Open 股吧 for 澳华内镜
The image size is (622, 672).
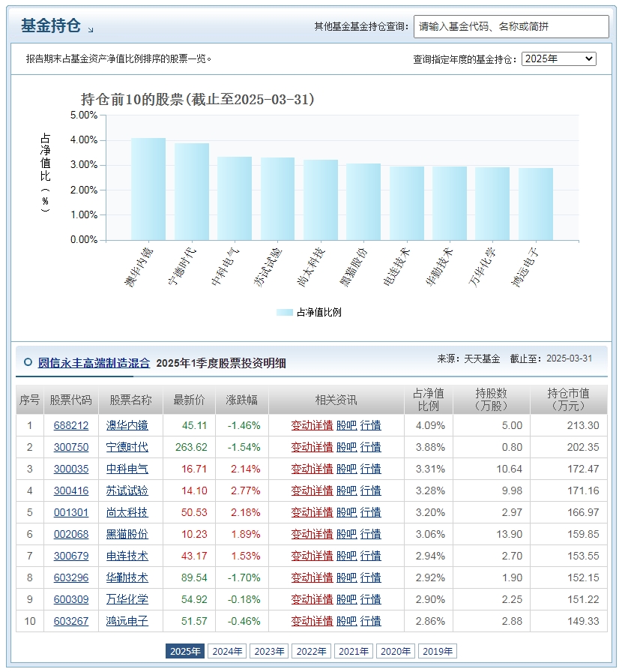pyautogui.click(x=346, y=425)
